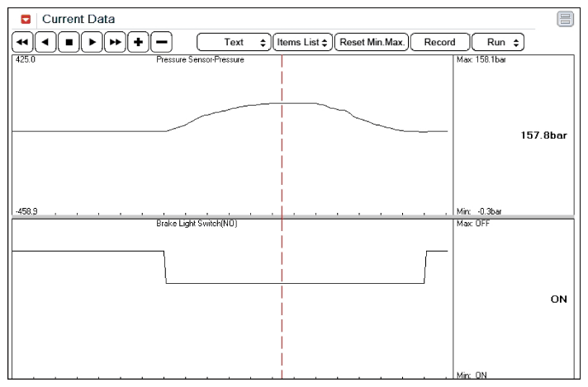Click the Min: -0.3bar readout
This screenshot has height=387, width=588.
(479, 211)
